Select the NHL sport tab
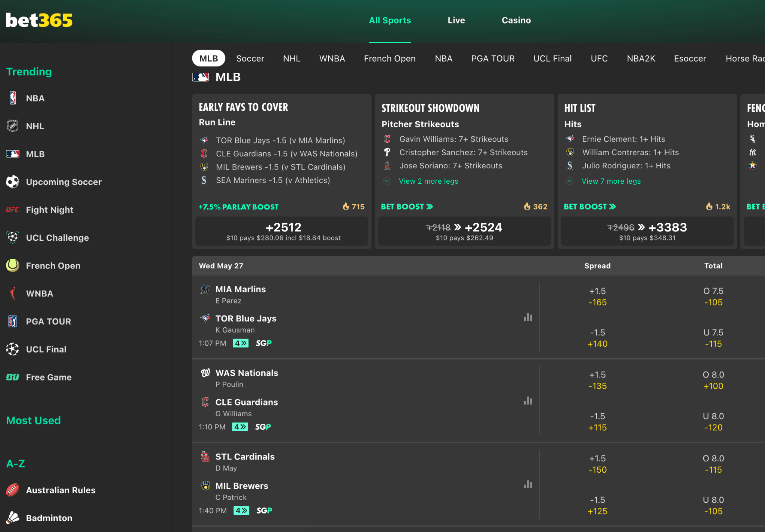The height and width of the screenshot is (532, 765). coord(291,59)
